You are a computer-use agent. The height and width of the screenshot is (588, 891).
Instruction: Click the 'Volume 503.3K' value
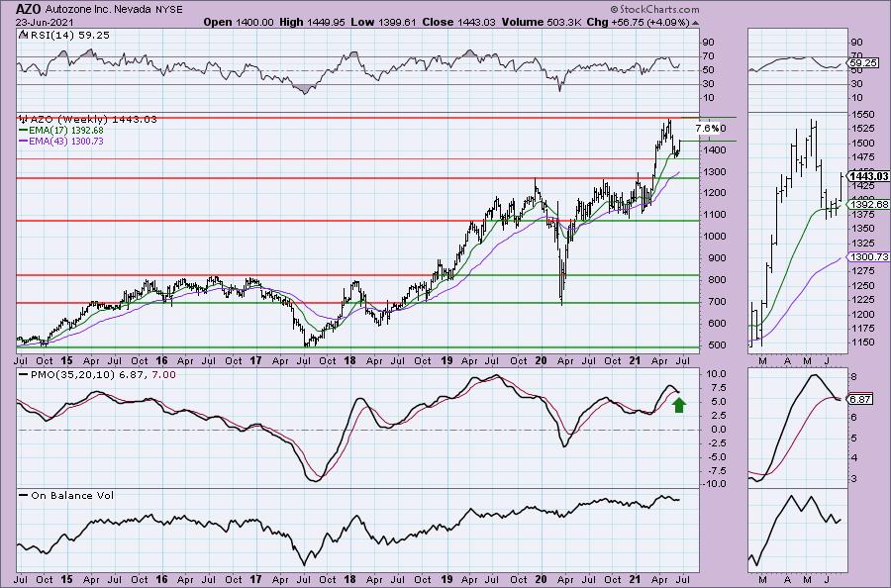click(x=541, y=22)
